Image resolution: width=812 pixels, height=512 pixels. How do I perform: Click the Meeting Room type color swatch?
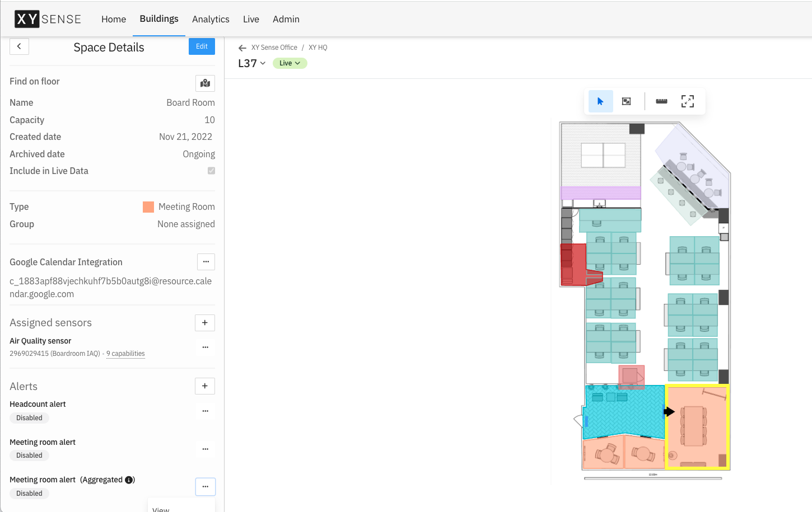coord(148,207)
